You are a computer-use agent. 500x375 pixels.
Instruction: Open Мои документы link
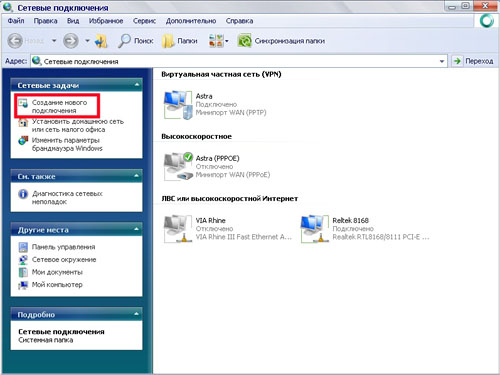coord(57,272)
